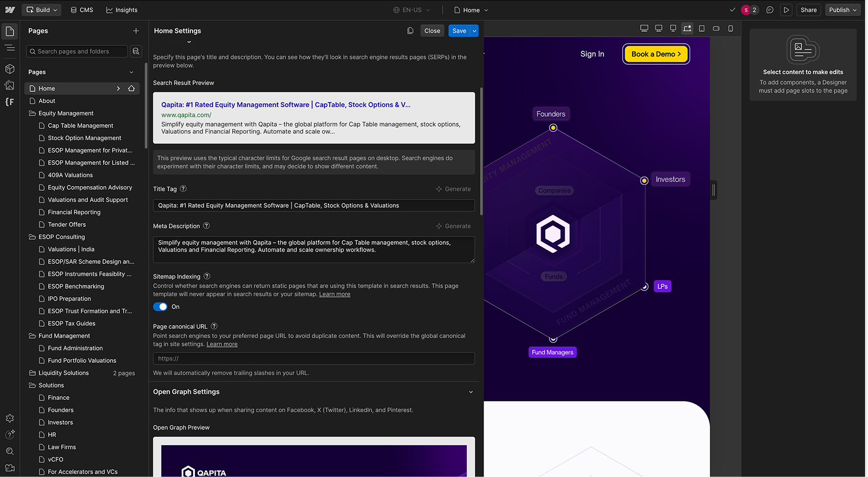Select the mobile landscape breakpoint icon
This screenshot has width=868, height=477.
(716, 28)
